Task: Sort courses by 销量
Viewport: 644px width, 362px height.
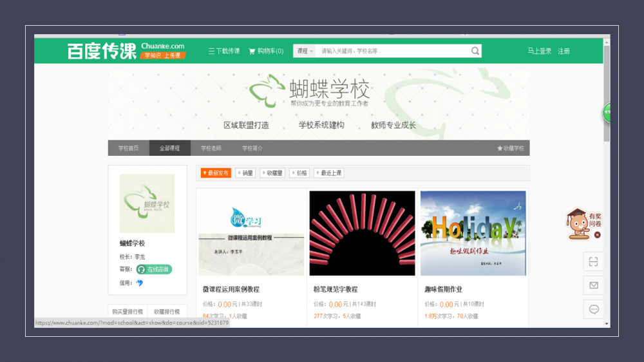Action: point(245,173)
